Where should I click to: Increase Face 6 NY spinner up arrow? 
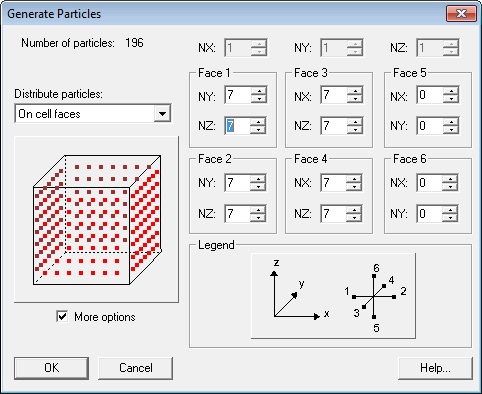click(451, 210)
